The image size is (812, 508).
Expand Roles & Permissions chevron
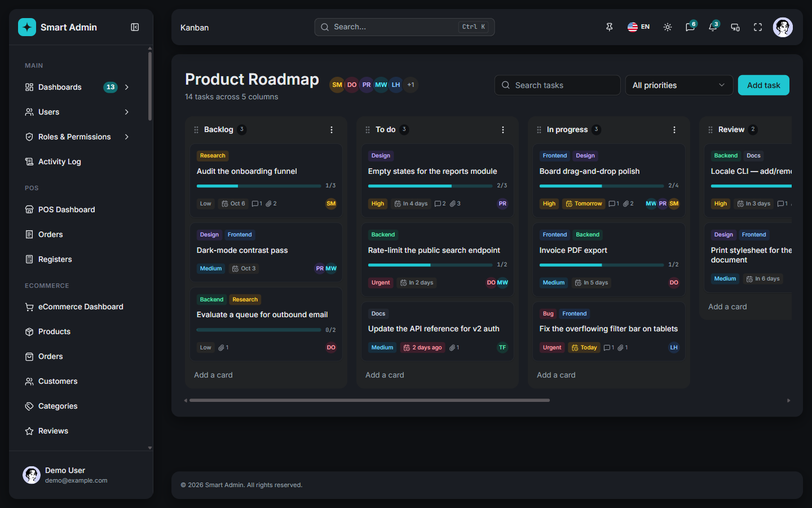127,137
